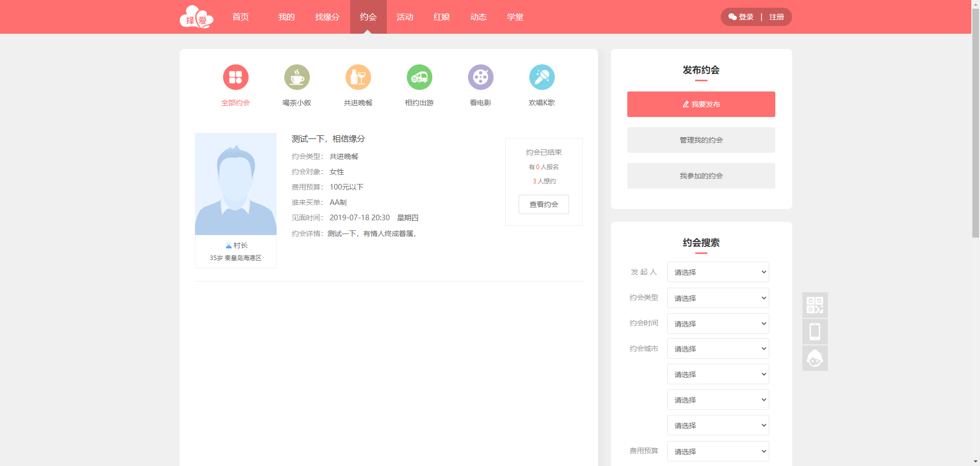Open the 红娘 navigation item
Screen dimensions: 980x466
[x=442, y=17]
